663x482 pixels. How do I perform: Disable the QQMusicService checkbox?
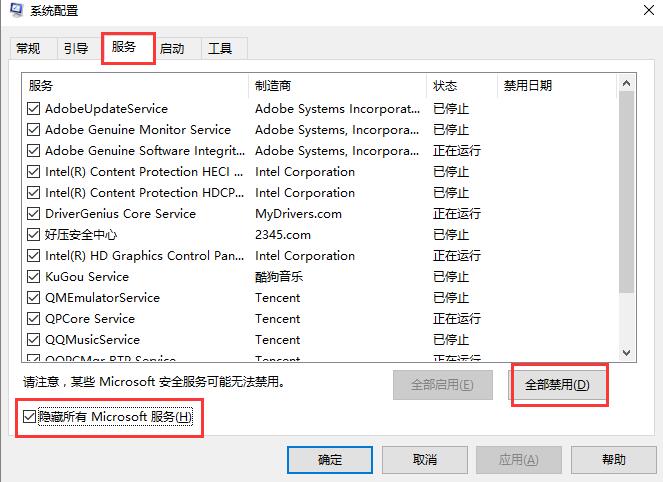34,340
